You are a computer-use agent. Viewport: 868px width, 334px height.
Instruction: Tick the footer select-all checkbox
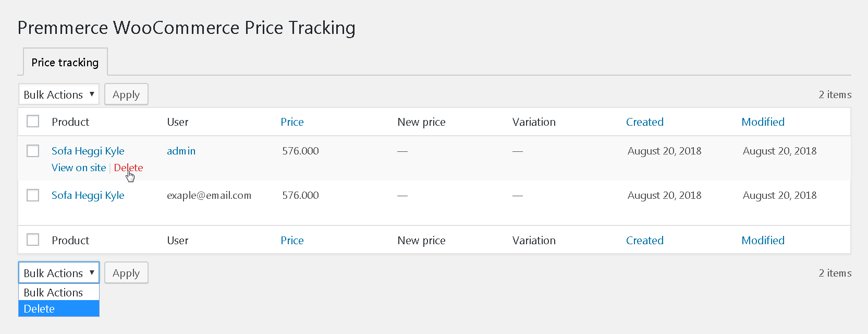33,240
